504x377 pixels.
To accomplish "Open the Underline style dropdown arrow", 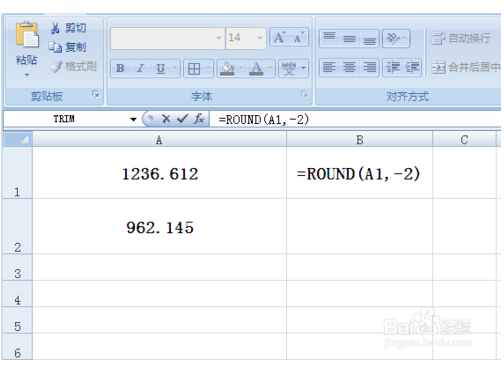I will tap(175, 68).
